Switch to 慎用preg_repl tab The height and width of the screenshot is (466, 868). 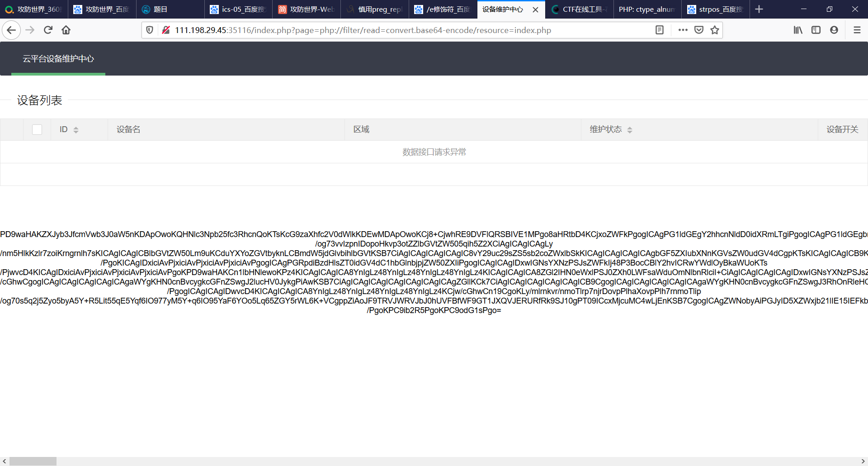pyautogui.click(x=375, y=9)
